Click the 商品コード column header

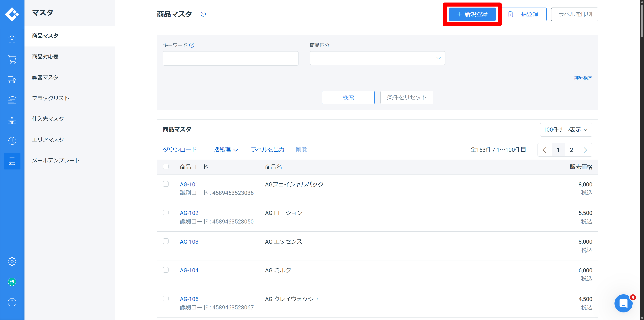tap(194, 167)
